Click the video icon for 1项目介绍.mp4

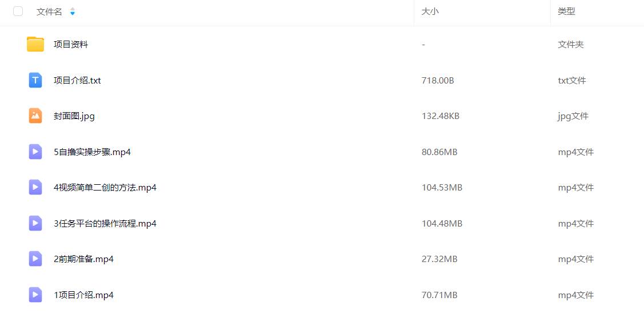coord(35,295)
